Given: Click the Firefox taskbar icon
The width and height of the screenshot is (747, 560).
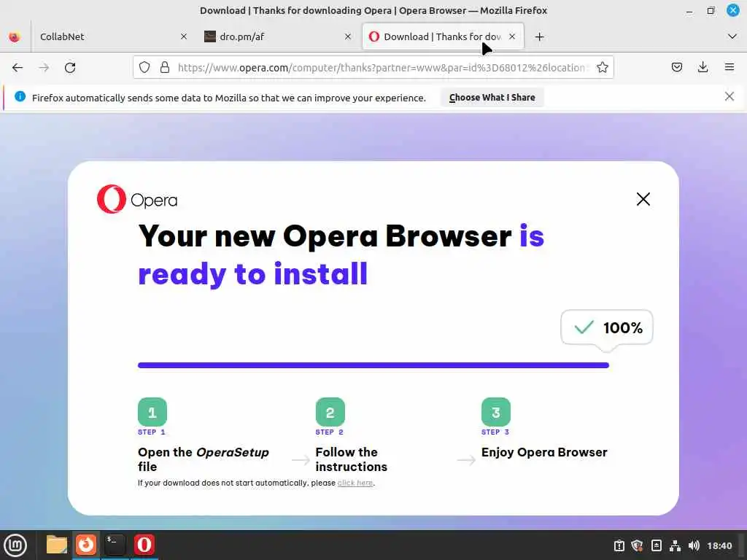Looking at the screenshot, I should pos(86,545).
